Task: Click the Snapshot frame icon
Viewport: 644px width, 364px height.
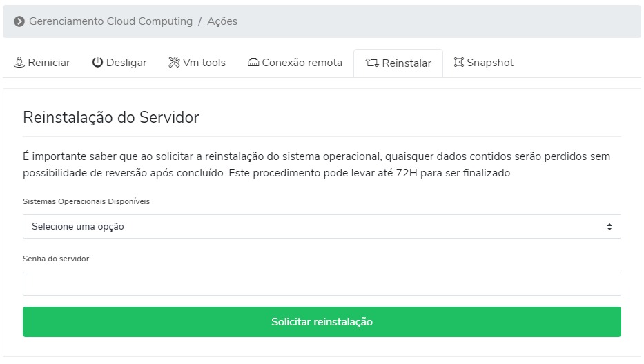Action: point(459,62)
